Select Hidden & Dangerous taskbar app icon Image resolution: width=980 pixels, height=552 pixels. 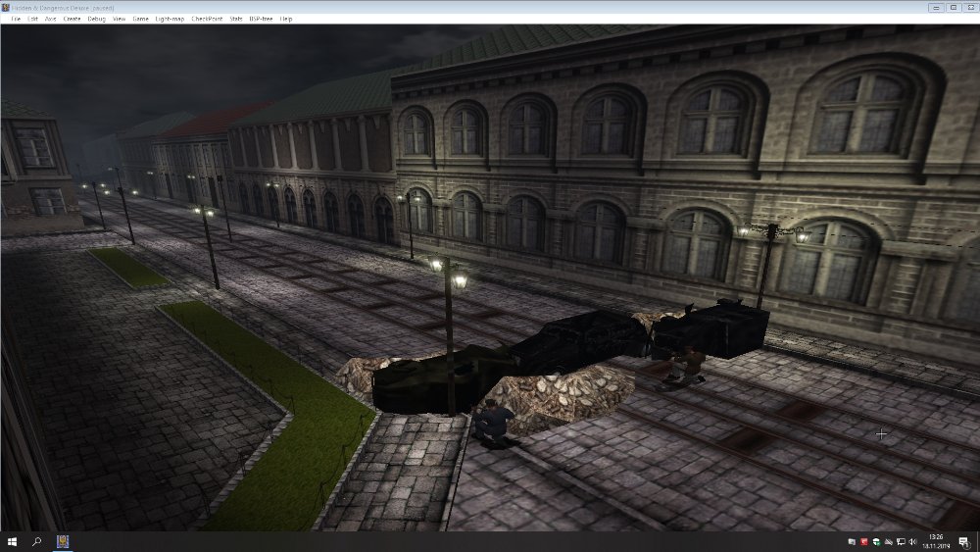tap(63, 541)
